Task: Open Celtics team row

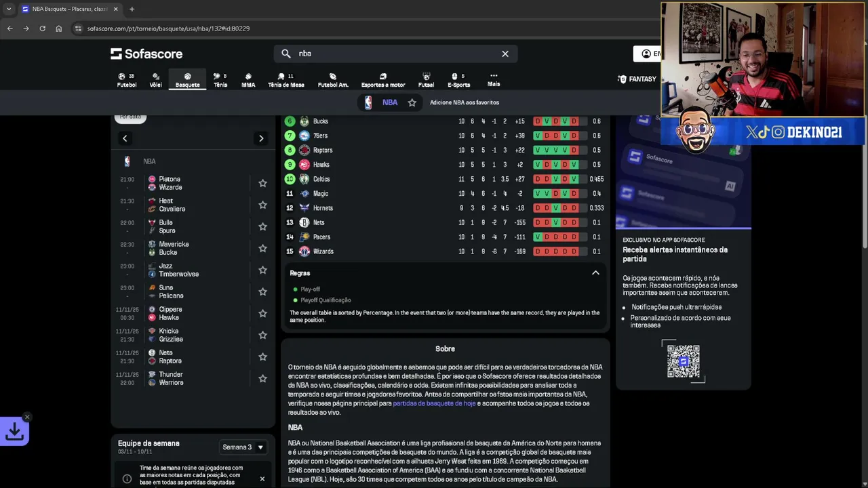Action: (x=446, y=179)
